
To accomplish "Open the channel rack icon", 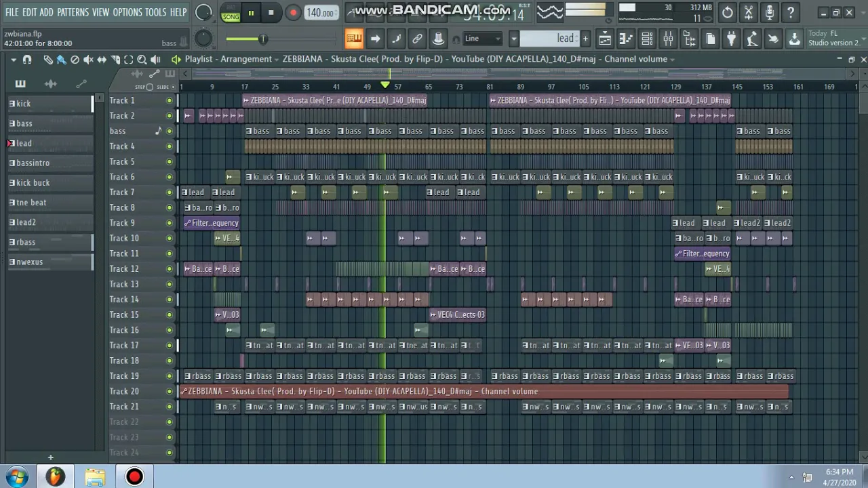I will click(647, 39).
